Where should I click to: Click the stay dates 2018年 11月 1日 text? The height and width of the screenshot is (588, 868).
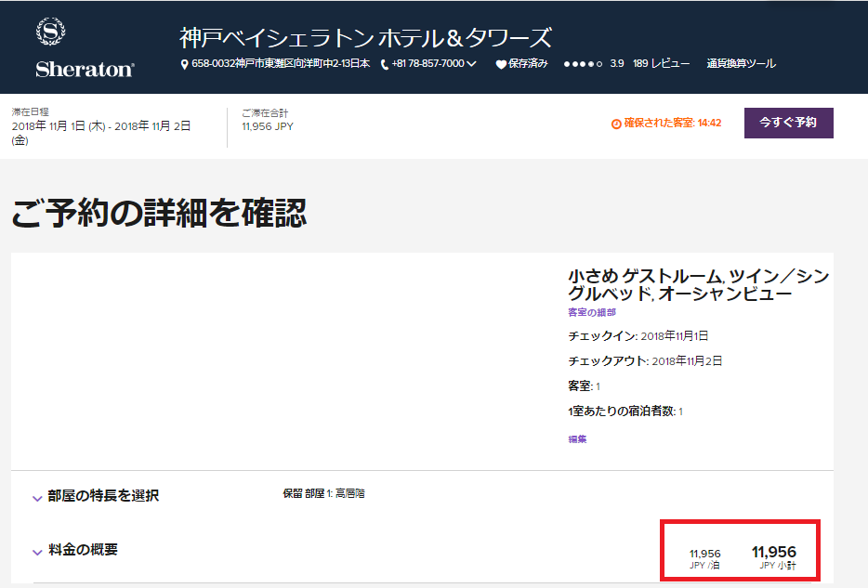tap(101, 133)
